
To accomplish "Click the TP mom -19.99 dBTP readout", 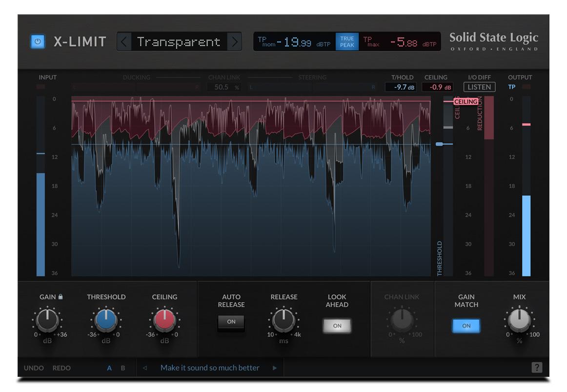I will point(294,42).
